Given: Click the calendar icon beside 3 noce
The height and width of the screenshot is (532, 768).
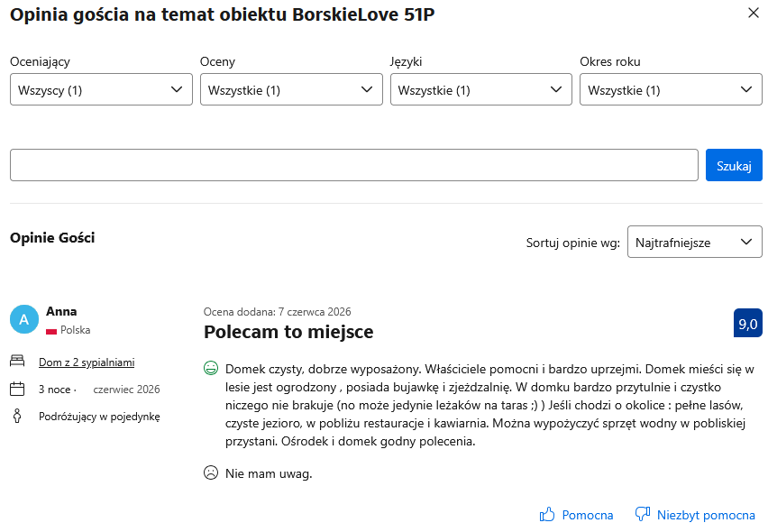Looking at the screenshot, I should 17,389.
